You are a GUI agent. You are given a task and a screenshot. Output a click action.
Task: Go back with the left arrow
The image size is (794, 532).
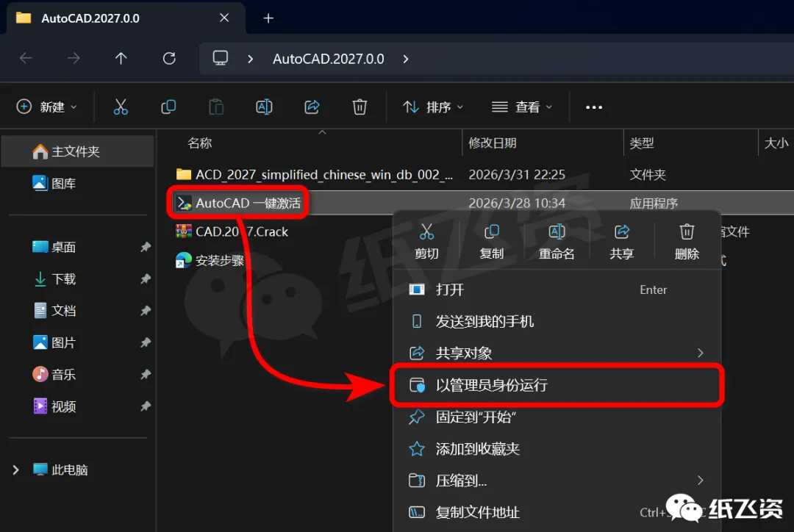tap(26, 59)
